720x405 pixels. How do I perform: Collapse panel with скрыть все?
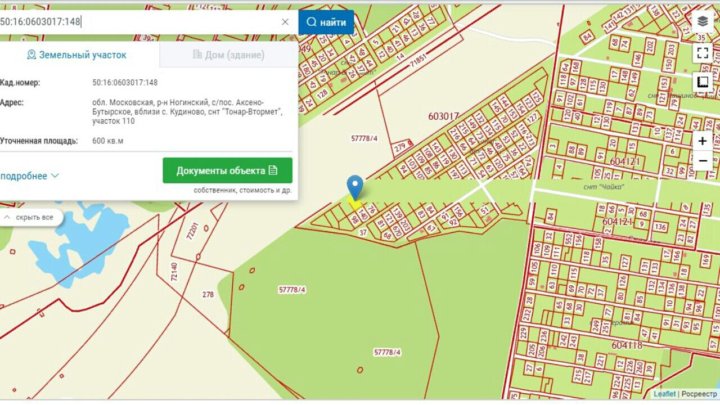coord(32,216)
